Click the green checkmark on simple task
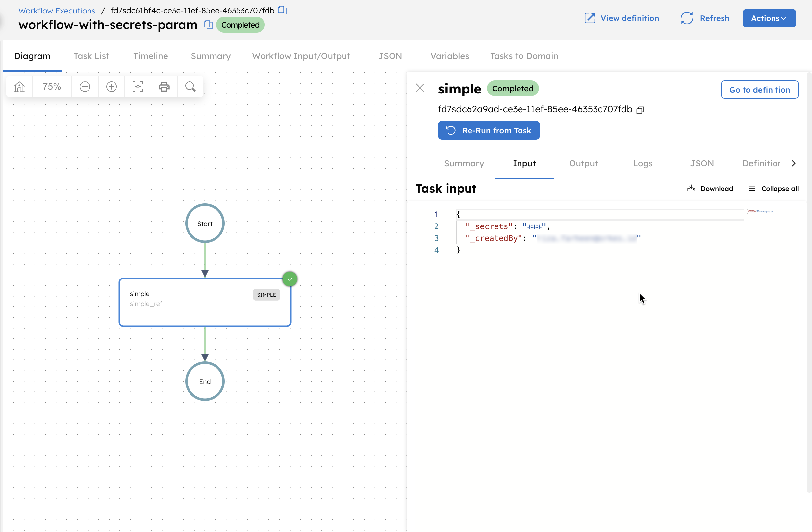 (x=290, y=279)
